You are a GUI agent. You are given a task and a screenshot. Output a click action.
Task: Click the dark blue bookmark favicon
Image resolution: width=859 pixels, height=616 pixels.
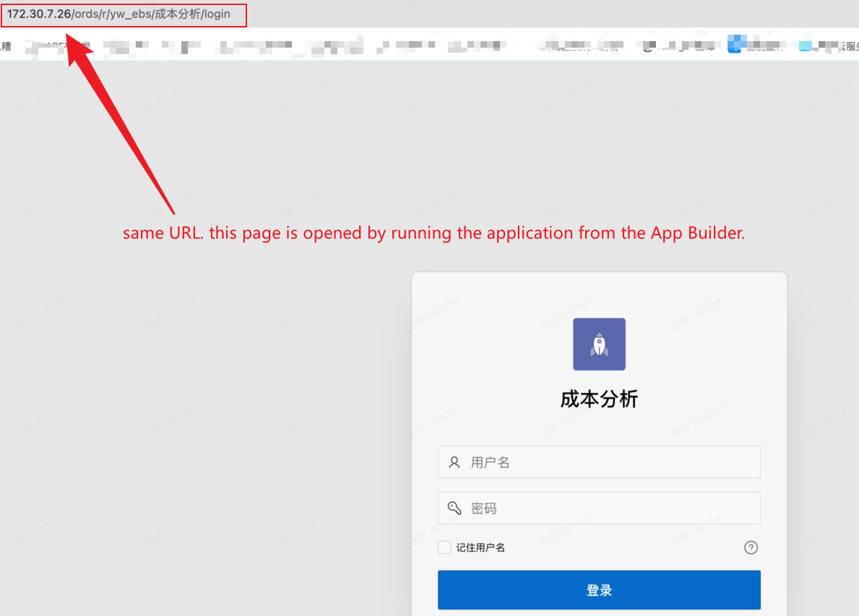click(x=735, y=46)
